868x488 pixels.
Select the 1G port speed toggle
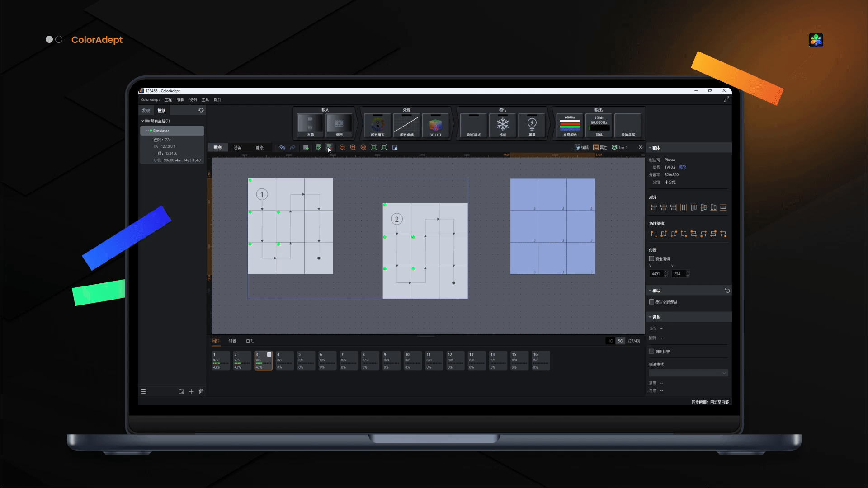pyautogui.click(x=610, y=341)
